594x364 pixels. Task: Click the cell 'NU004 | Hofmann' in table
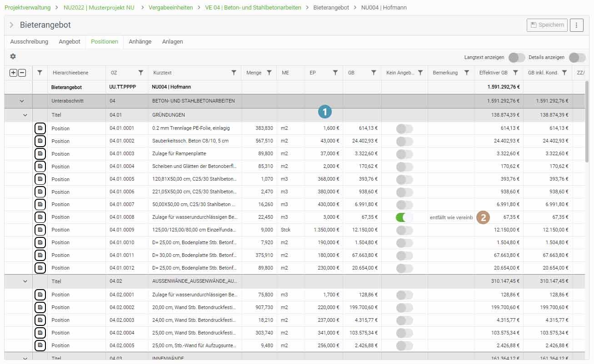(172, 87)
